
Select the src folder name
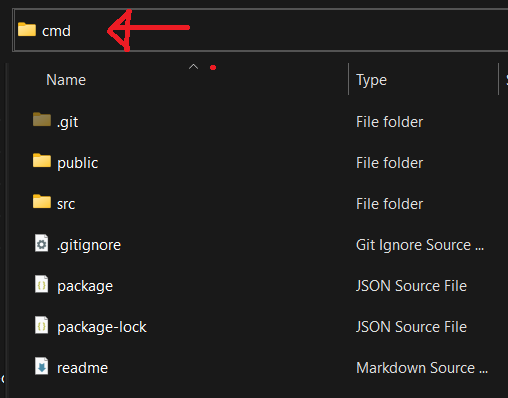66,204
